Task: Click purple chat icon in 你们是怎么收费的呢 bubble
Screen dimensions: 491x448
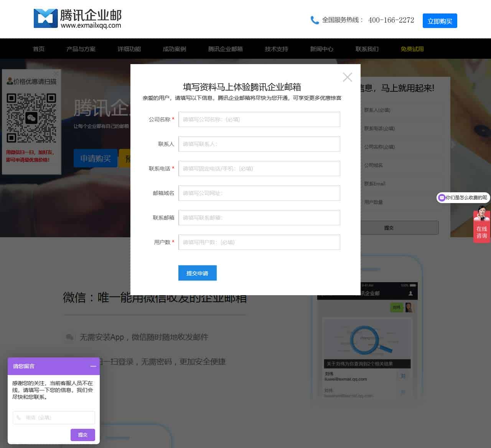Action: pyautogui.click(x=442, y=198)
